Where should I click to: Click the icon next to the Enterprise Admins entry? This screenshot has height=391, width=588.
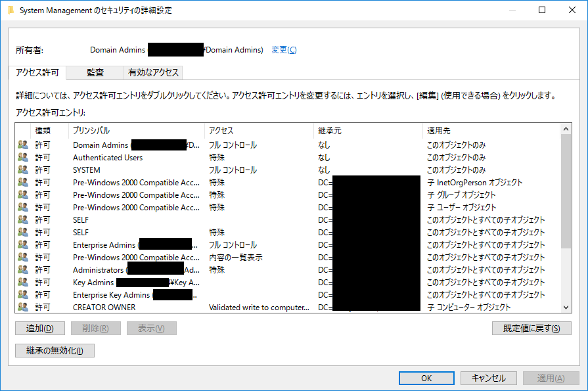pyautogui.click(x=23, y=245)
